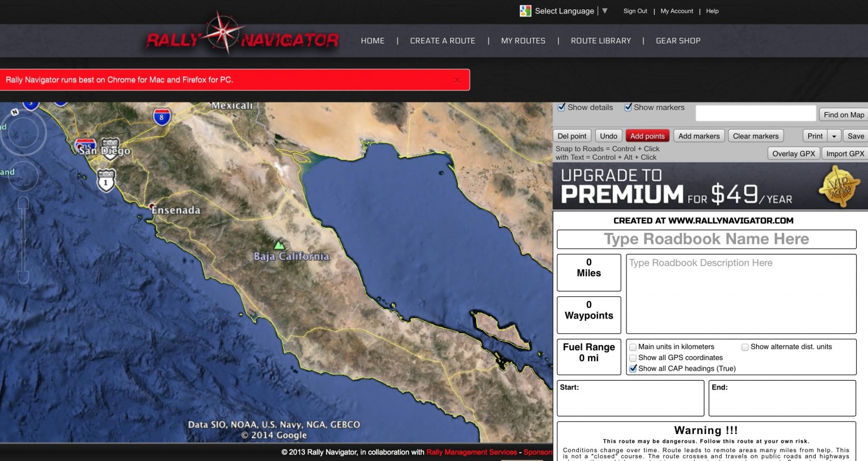868x461 pixels.
Task: Click the map pan joystick circle
Action: [22, 175]
